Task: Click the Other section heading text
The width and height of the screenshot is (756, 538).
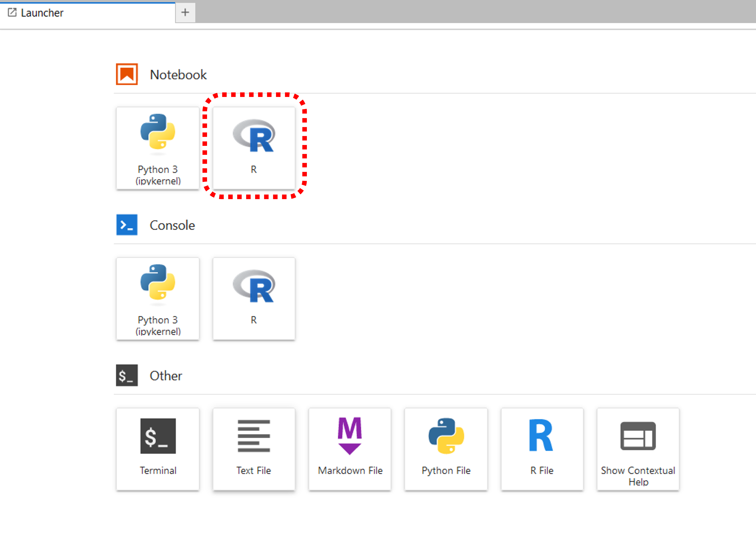Action: [x=166, y=376]
